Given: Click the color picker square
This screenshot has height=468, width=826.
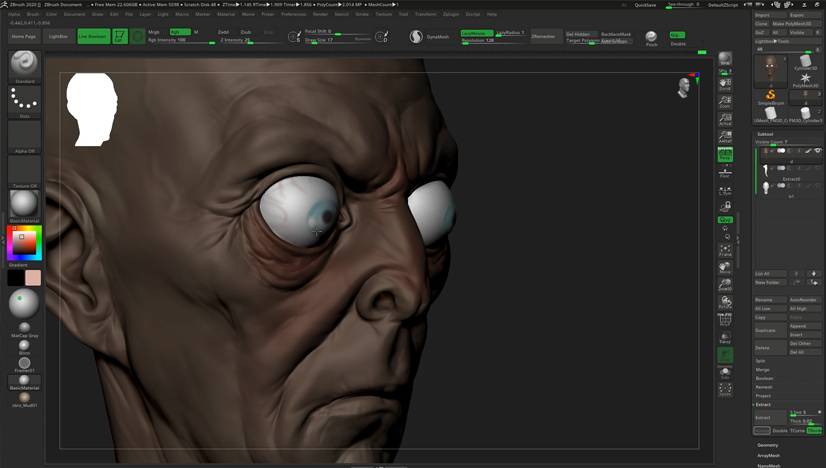Looking at the screenshot, I should 24,242.
